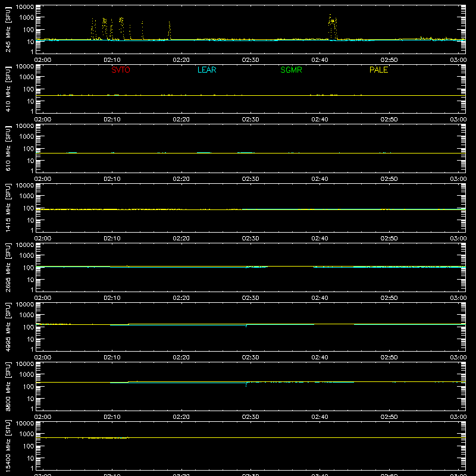Select the 8800 MHz [SFU] axis title
The width and height of the screenshot is (476, 476).
pyautogui.click(x=8, y=386)
